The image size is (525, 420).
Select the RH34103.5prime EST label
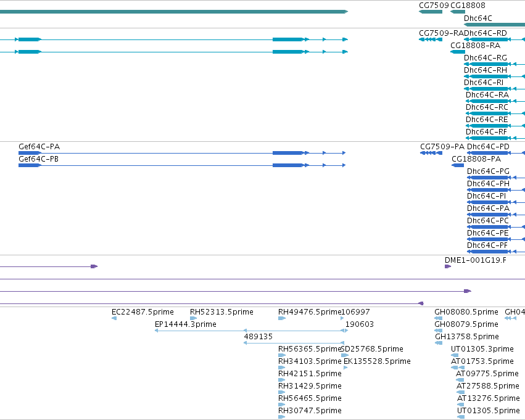point(310,361)
